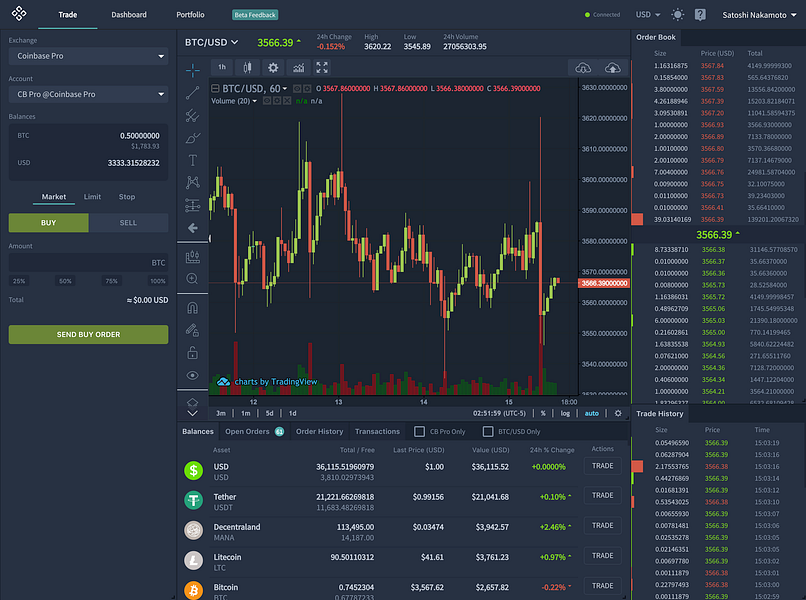This screenshot has height=600, width=806.
Task: Toggle log scale on chart
Action: point(565,413)
